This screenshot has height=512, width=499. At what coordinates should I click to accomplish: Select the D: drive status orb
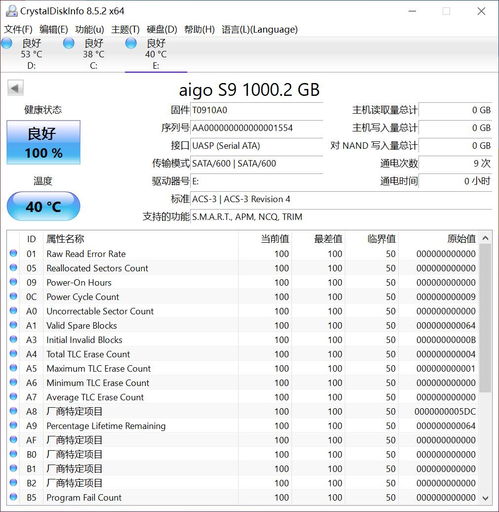tap(7, 43)
